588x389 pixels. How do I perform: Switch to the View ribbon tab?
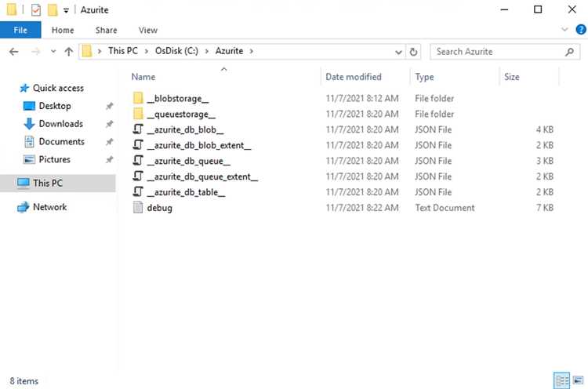pyautogui.click(x=147, y=30)
